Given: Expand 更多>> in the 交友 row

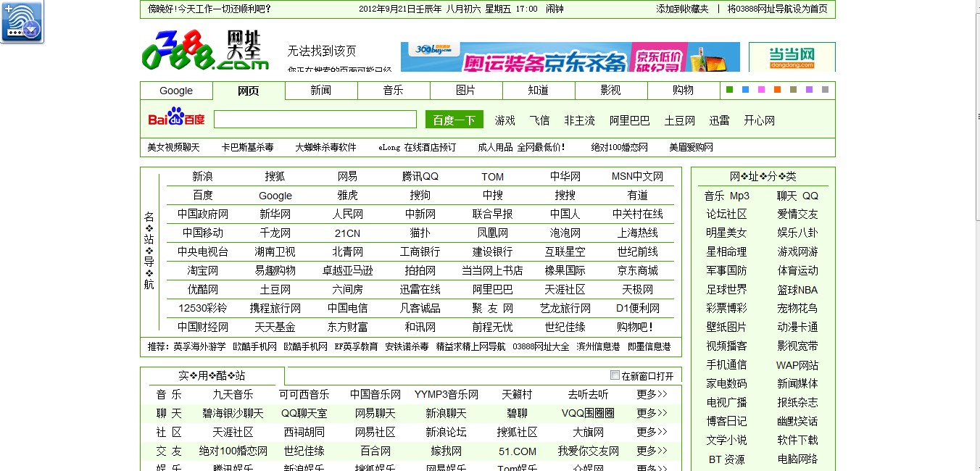Looking at the screenshot, I should pyautogui.click(x=652, y=451).
